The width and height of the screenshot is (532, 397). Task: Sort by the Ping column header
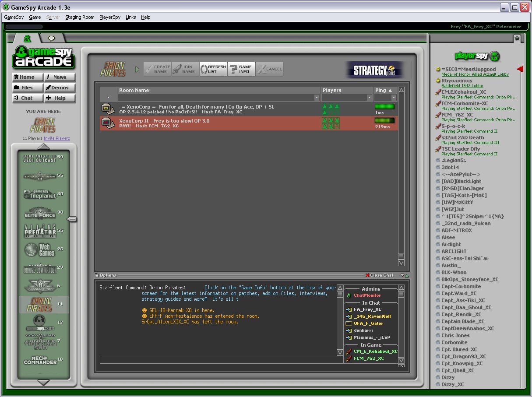click(385, 90)
